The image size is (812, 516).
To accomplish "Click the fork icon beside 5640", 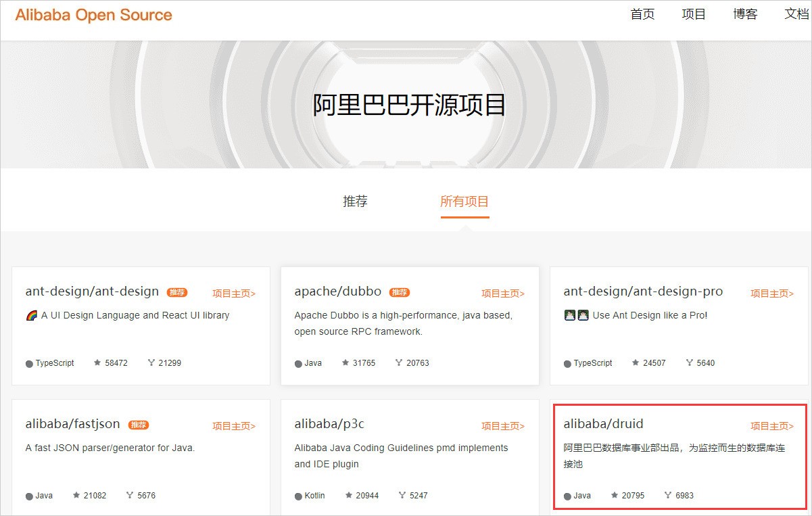I will point(690,362).
